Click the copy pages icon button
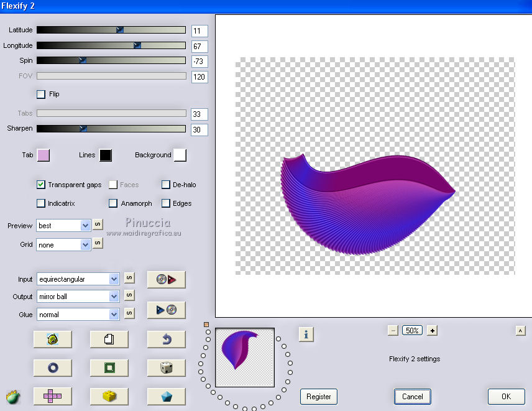Image resolution: width=532 pixels, height=411 pixels. [109, 339]
